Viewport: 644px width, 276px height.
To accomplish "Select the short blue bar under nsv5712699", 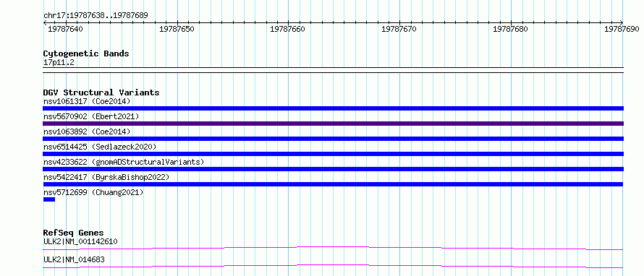I will coord(49,199).
